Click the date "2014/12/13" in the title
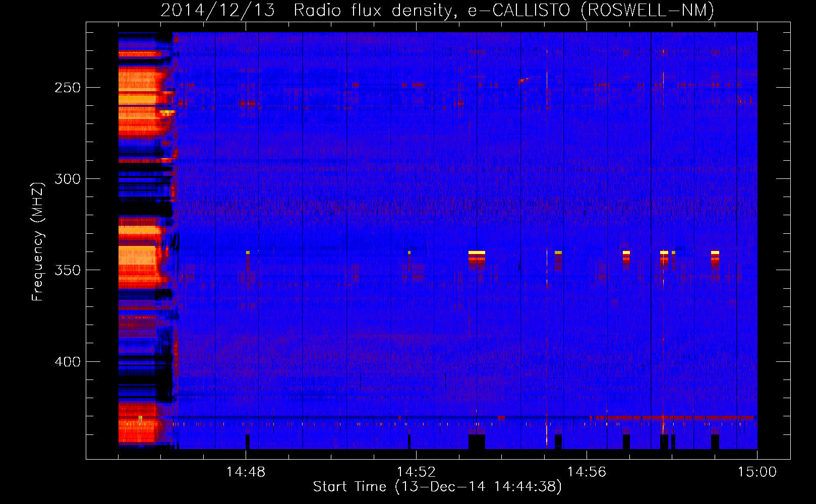 [x=218, y=10]
